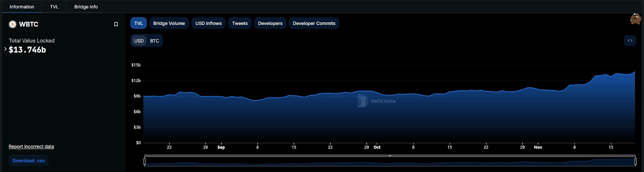Click the left handle of date range slider
Screen dimensions: 644x172
[144, 162]
